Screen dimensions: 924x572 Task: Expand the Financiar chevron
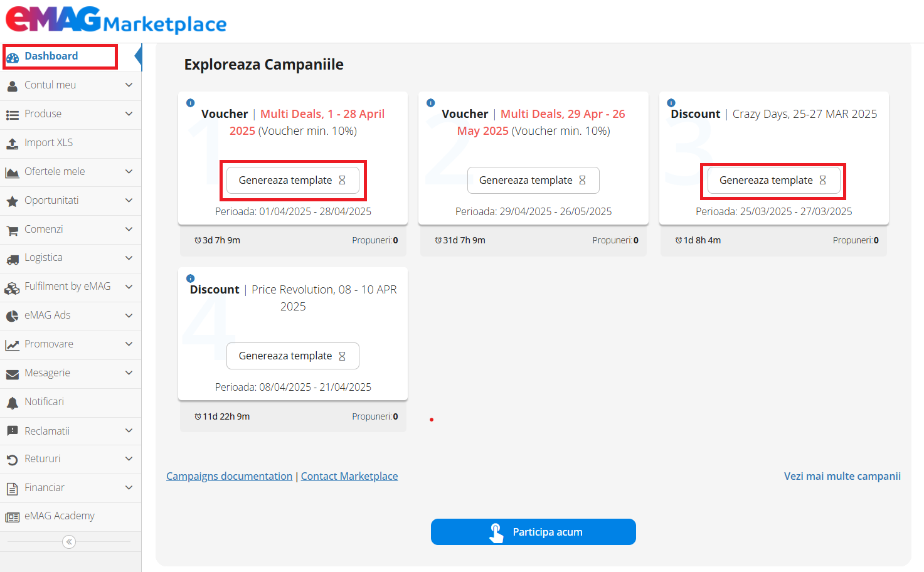[129, 487]
